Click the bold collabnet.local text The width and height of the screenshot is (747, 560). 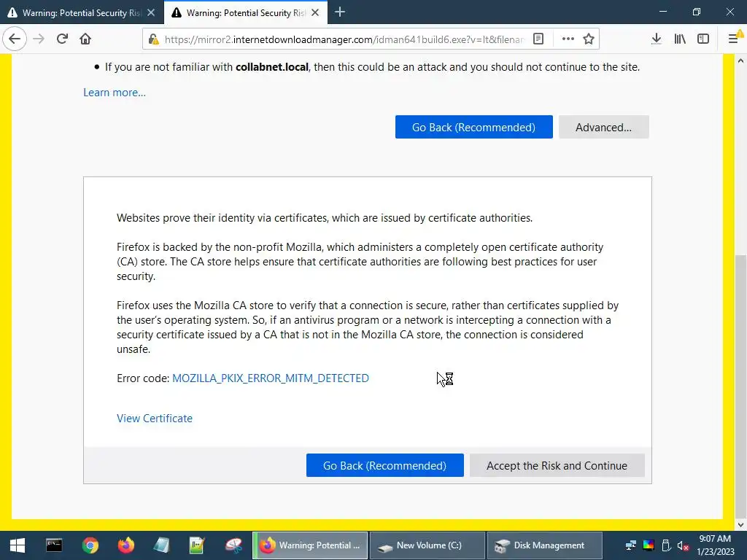pyautogui.click(x=272, y=67)
